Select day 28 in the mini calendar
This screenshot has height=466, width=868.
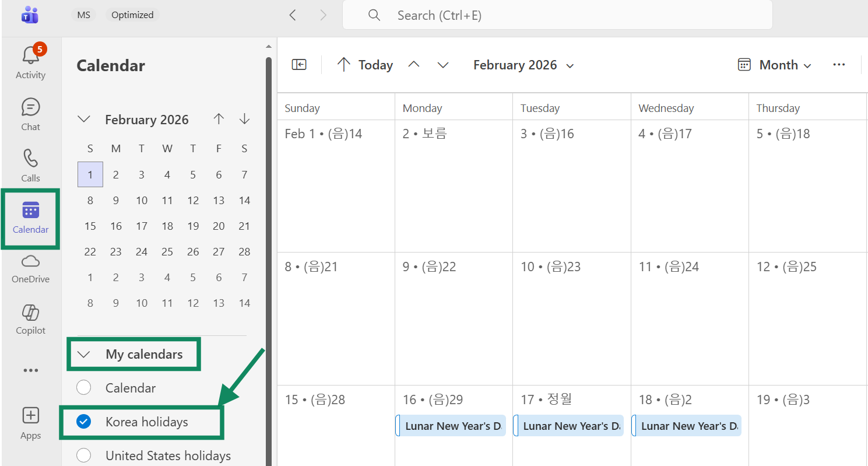click(x=244, y=252)
